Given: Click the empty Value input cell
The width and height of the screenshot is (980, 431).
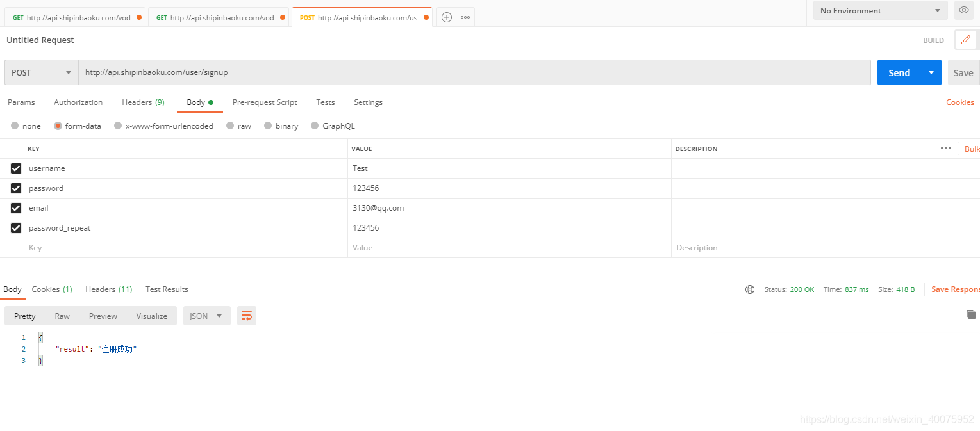Looking at the screenshot, I should pos(510,248).
